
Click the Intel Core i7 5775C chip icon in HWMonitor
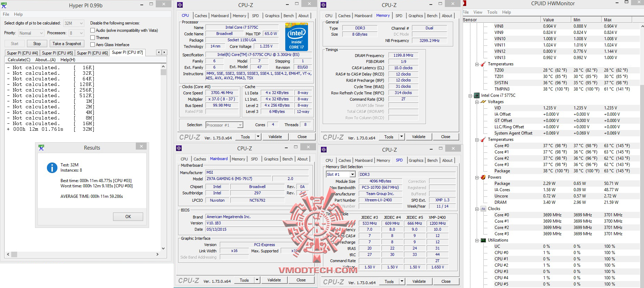tap(476, 95)
